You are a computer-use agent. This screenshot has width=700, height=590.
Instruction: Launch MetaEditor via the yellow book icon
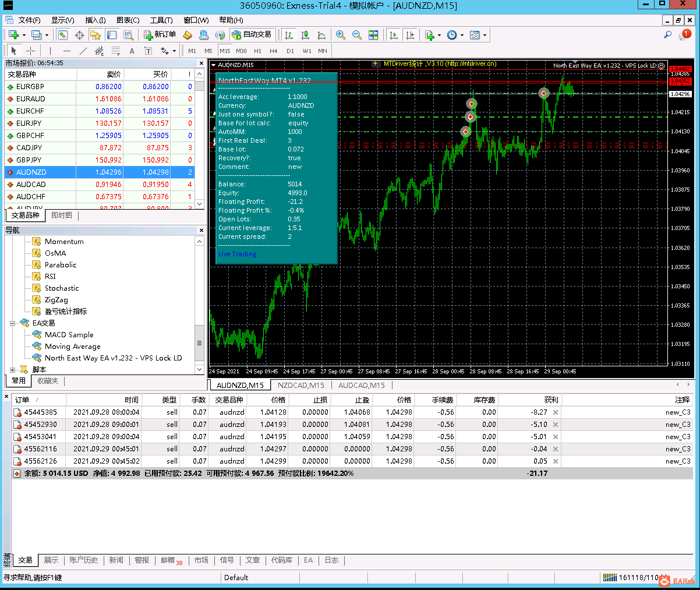pyautogui.click(x=188, y=35)
